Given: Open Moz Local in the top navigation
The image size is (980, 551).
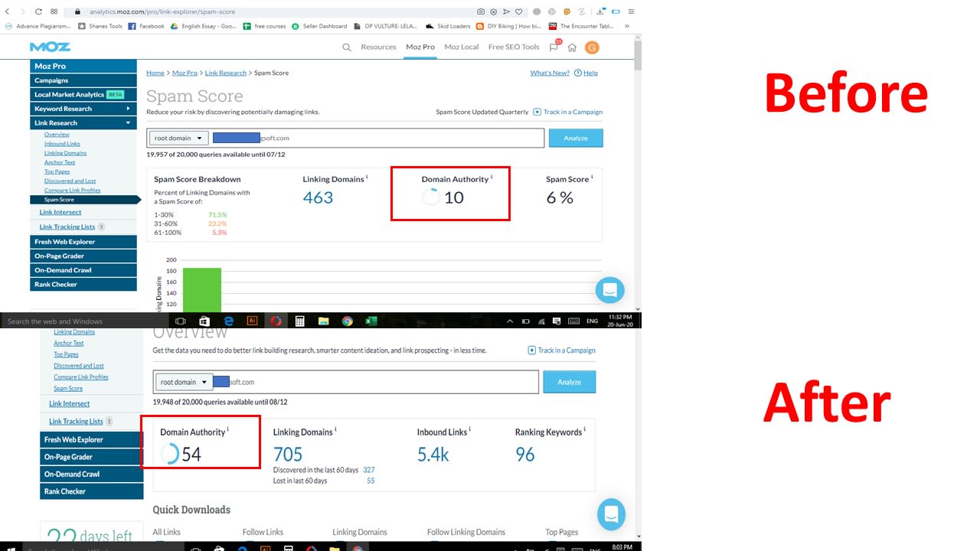Looking at the screenshot, I should (462, 47).
